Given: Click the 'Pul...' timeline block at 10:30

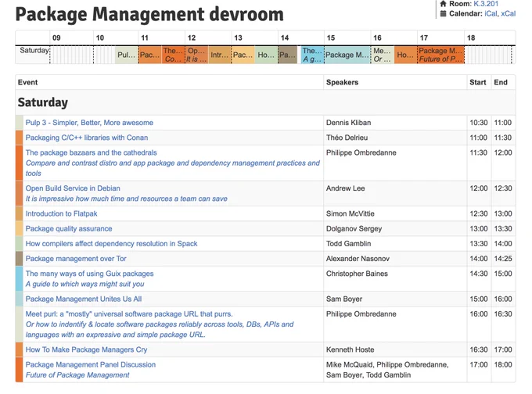Looking at the screenshot, I should (x=127, y=55).
